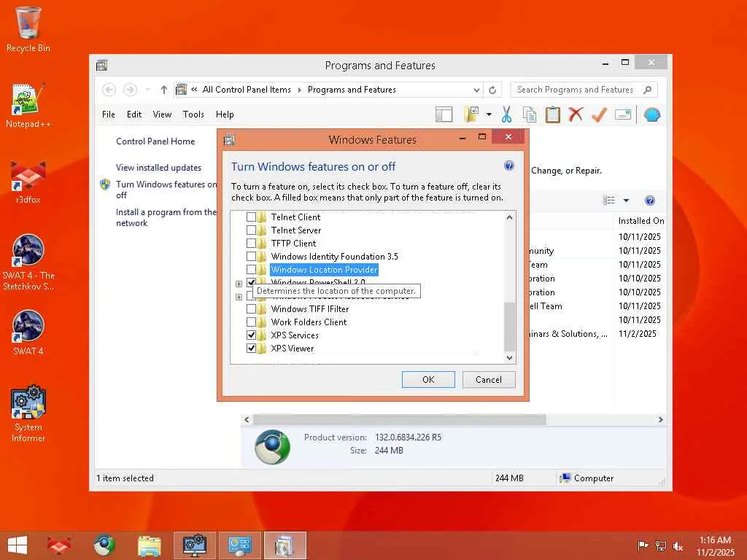
Task: Open the address bar history dropdown
Action: click(x=476, y=90)
